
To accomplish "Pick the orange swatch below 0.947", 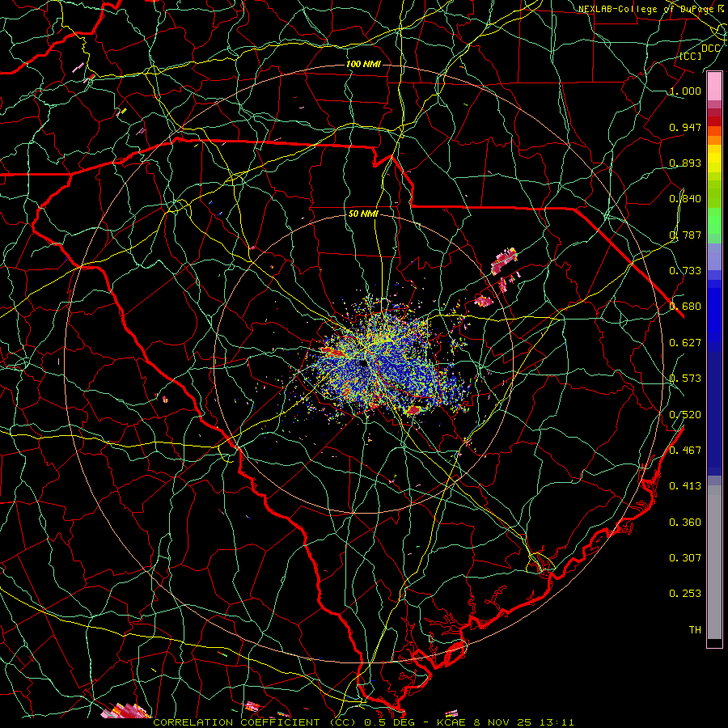I will (x=714, y=140).
